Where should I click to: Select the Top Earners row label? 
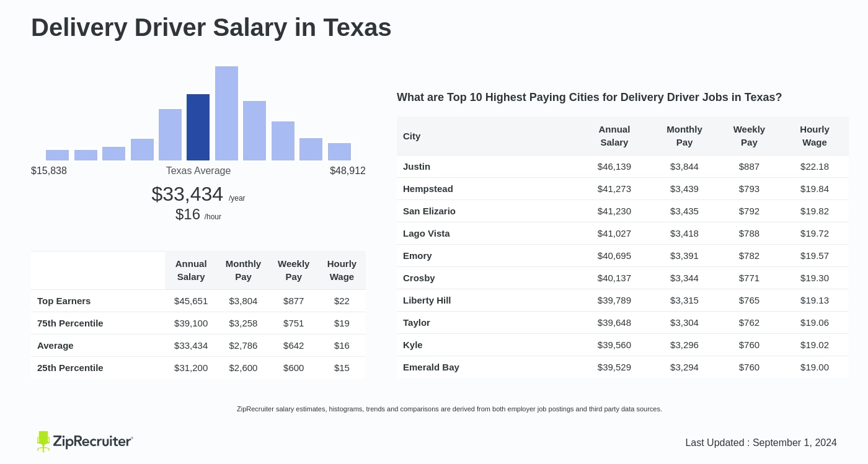click(64, 300)
